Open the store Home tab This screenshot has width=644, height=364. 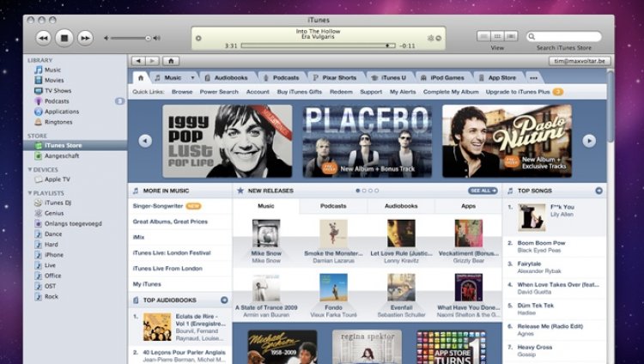(141, 77)
